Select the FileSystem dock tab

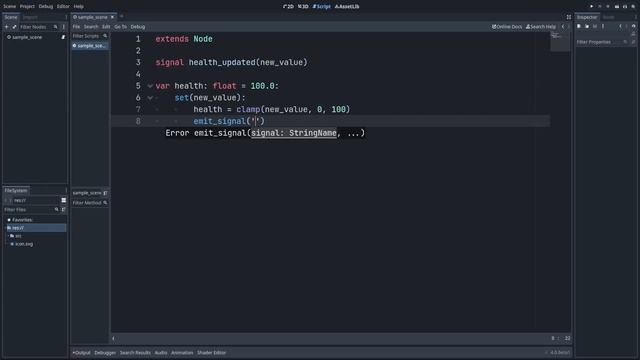pyautogui.click(x=16, y=191)
